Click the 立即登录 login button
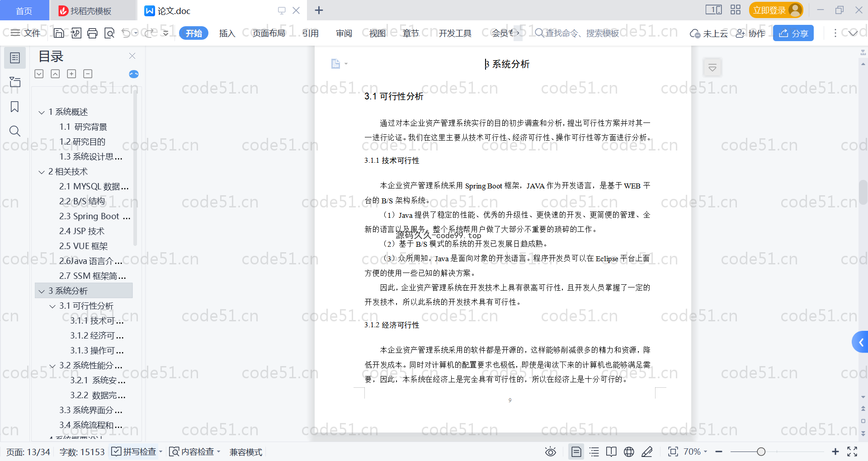This screenshot has width=868, height=461. pyautogui.click(x=776, y=10)
